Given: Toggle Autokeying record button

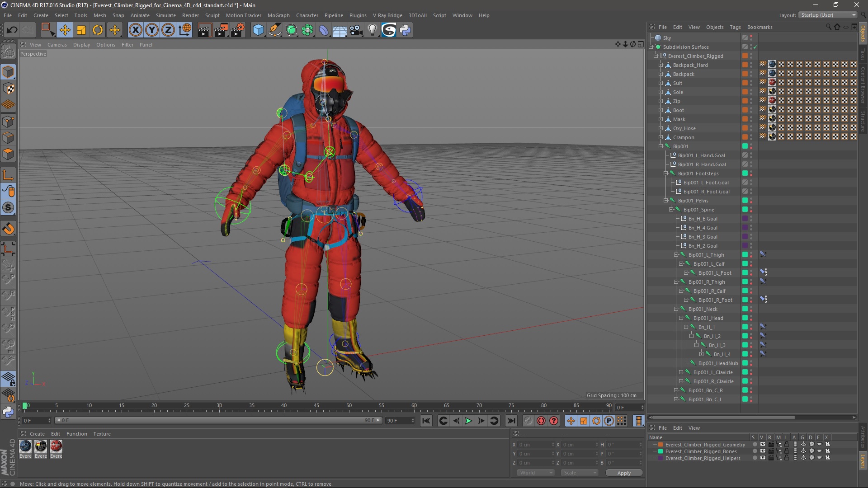Looking at the screenshot, I should point(541,421).
